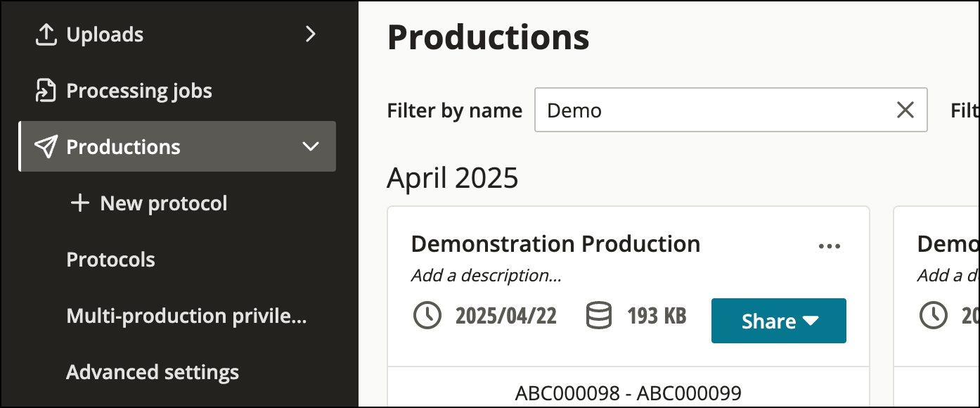Click the Productions page heading
The height and width of the screenshot is (408, 980).
click(x=489, y=37)
